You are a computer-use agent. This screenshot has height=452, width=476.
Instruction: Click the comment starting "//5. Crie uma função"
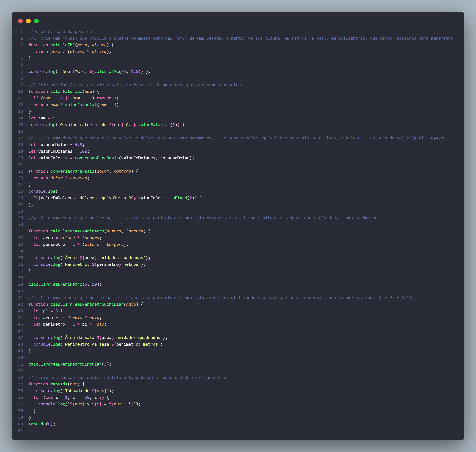point(221,298)
